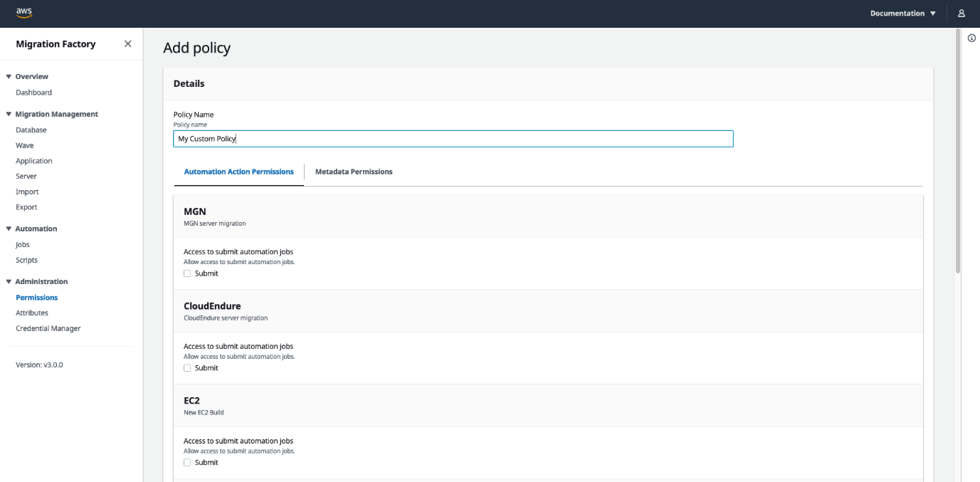This screenshot has width=980, height=482.
Task: Enable Submit under EC2 New EC2 Build
Action: click(x=188, y=462)
